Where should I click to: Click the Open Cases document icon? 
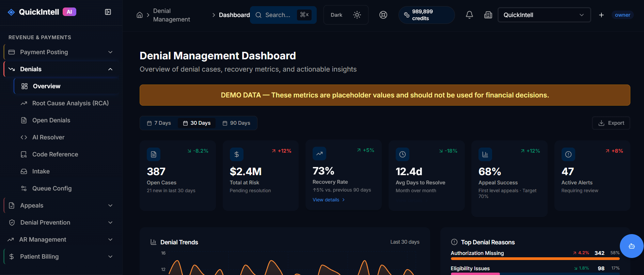click(x=154, y=154)
